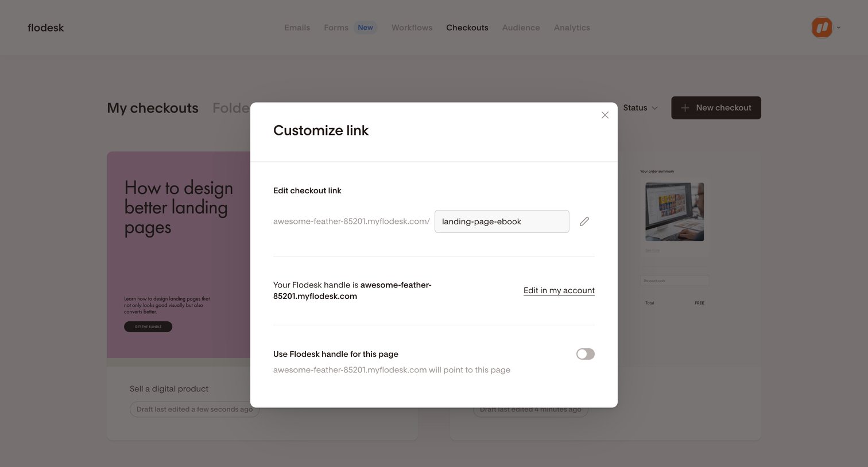Image resolution: width=868 pixels, height=467 pixels.
Task: Open the account avatar menu
Action: tap(822, 28)
